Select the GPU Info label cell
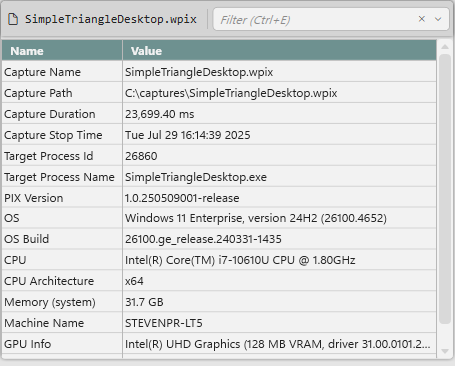 click(x=62, y=344)
